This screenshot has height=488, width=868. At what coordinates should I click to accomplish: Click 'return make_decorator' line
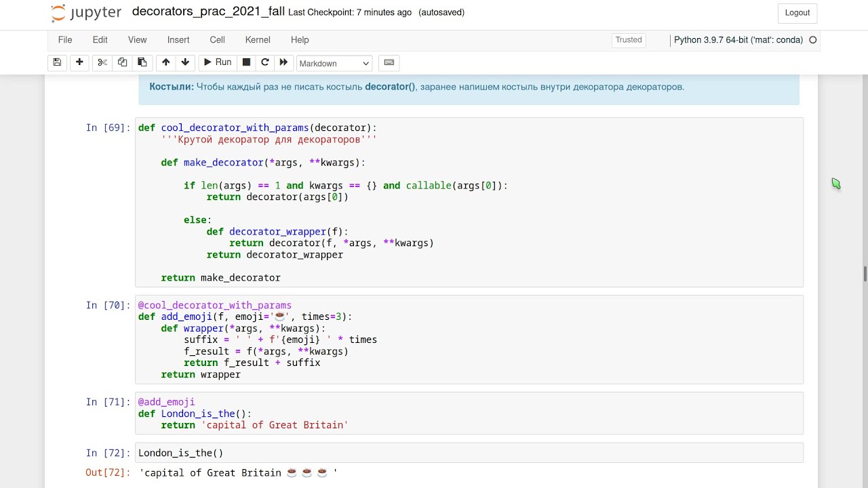click(220, 277)
